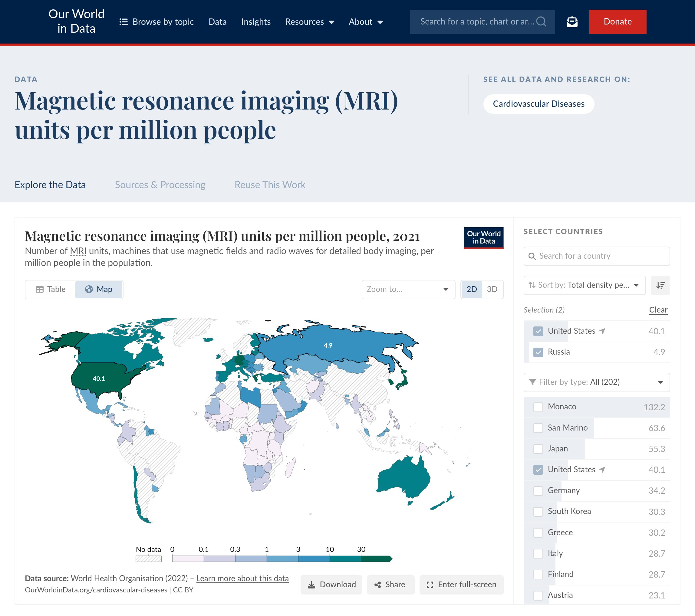Check the Finland checkbox
695x616 pixels.
coord(538,575)
